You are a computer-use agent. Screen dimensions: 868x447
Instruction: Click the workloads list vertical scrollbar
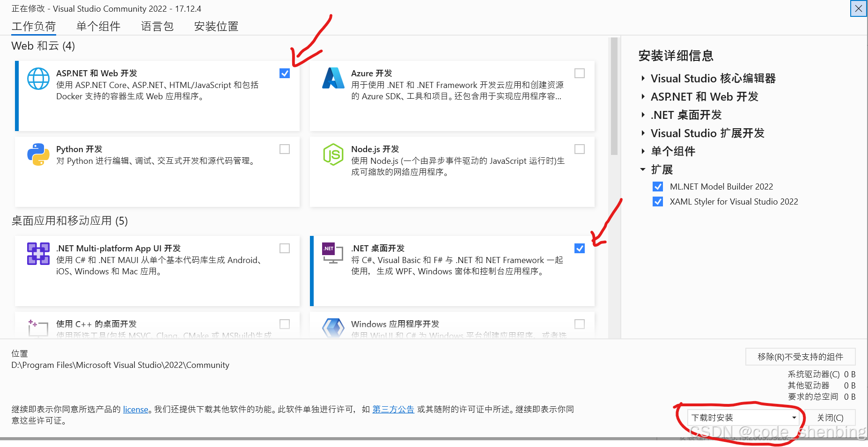click(x=614, y=96)
